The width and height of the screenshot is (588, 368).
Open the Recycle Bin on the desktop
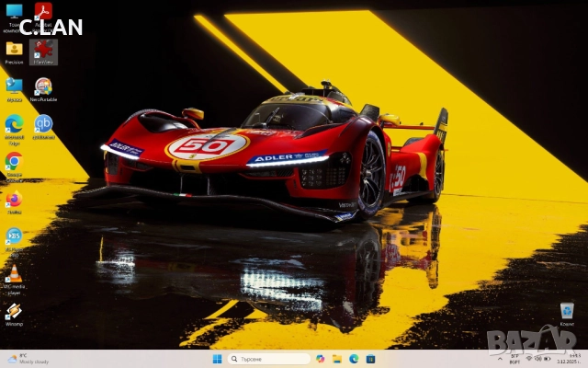click(x=567, y=311)
